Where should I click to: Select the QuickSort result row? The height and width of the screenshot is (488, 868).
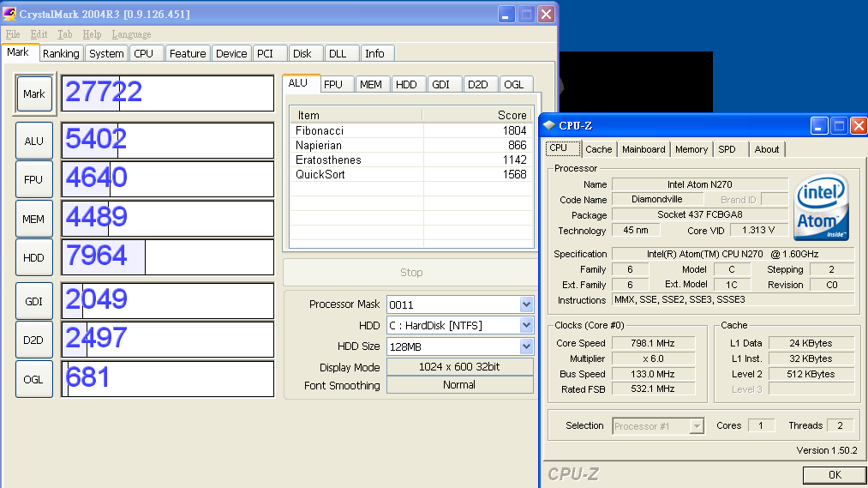click(x=411, y=174)
